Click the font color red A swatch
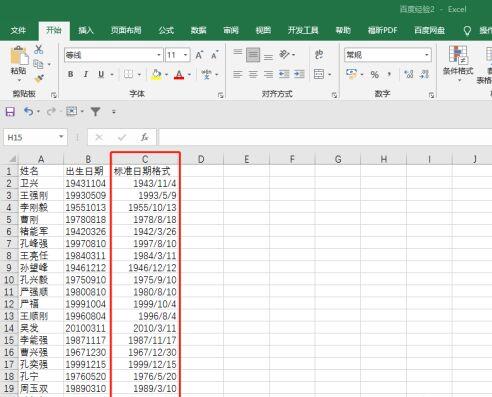Image resolution: width=492 pixels, height=397 pixels. click(179, 74)
